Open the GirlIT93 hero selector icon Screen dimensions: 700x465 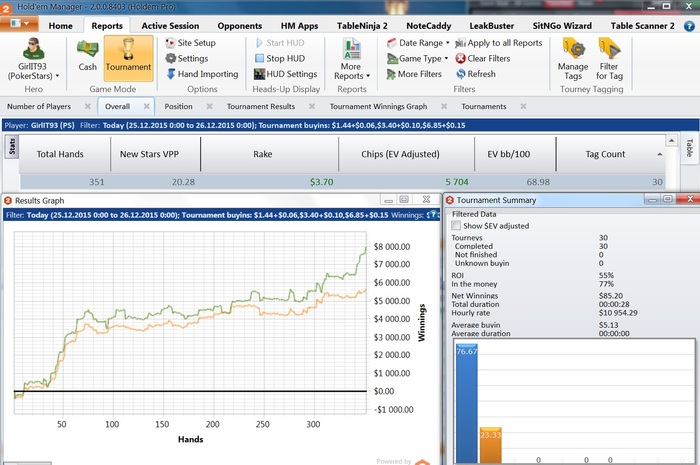click(x=33, y=49)
